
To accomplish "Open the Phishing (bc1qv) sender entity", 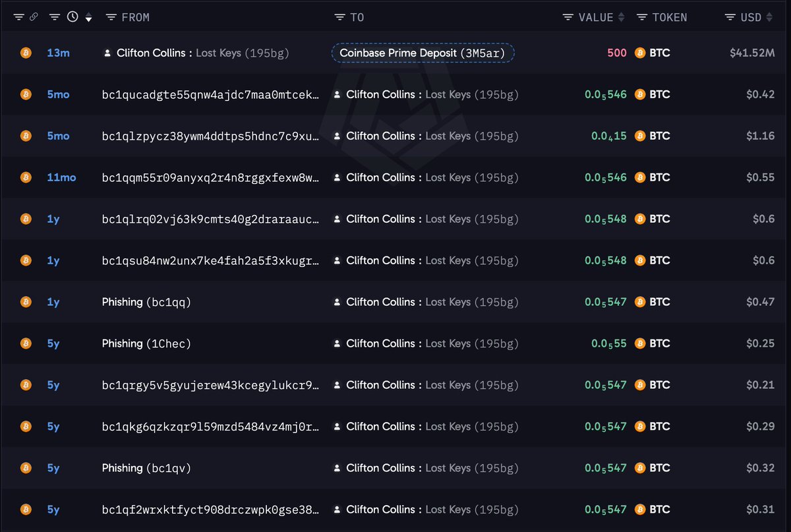I will [146, 468].
